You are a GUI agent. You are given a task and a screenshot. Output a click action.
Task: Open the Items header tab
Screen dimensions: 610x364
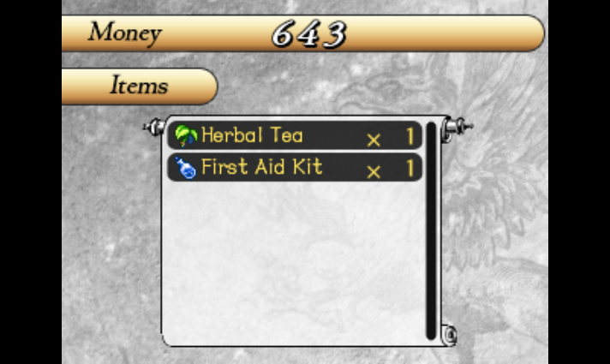coord(140,87)
